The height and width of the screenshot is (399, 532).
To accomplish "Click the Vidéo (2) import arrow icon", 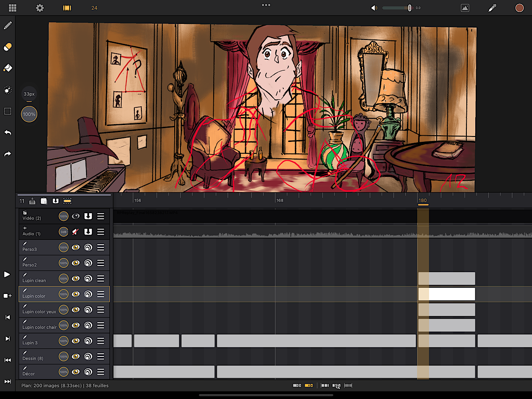I will (x=88, y=216).
